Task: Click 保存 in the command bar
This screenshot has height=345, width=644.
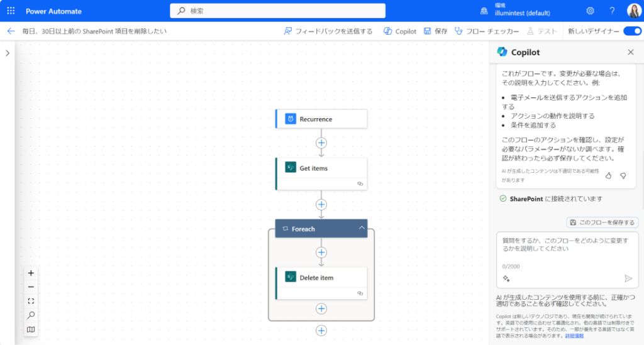Action: [435, 31]
